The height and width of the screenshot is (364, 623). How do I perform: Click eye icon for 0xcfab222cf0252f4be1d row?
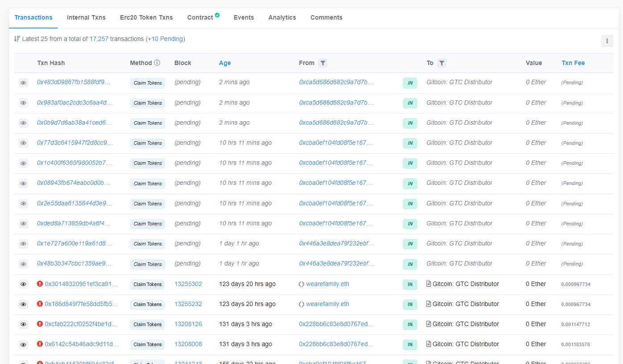23,324
